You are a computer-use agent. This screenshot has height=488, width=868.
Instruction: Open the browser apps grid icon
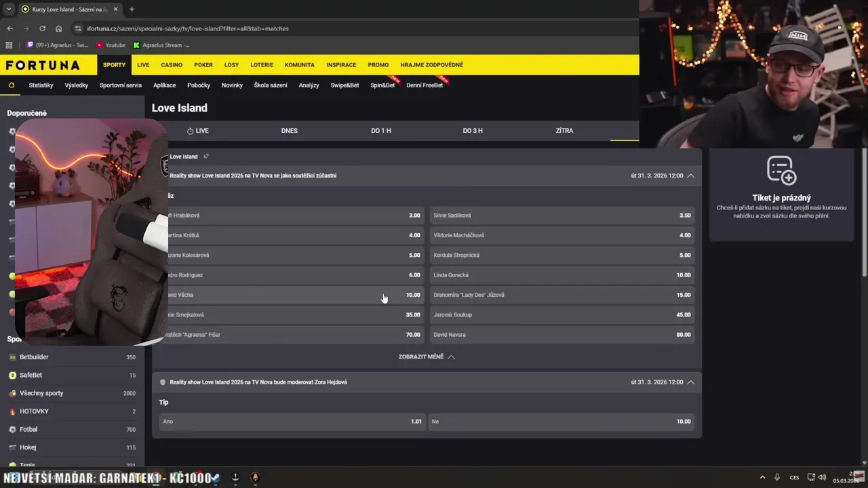coord(9,45)
